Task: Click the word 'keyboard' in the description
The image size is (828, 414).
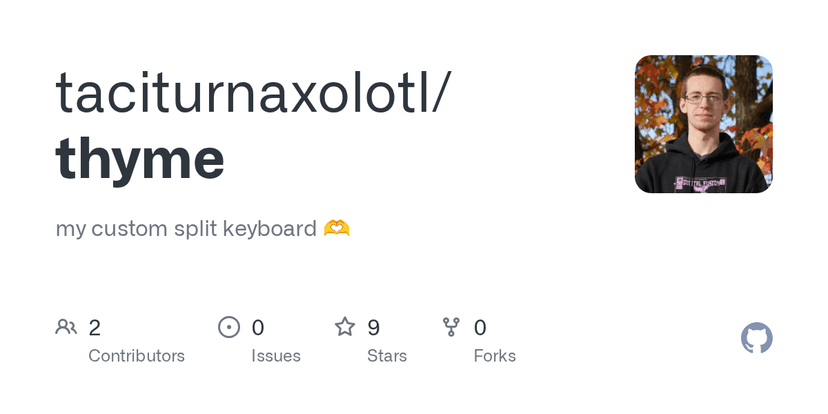Action: (271, 229)
